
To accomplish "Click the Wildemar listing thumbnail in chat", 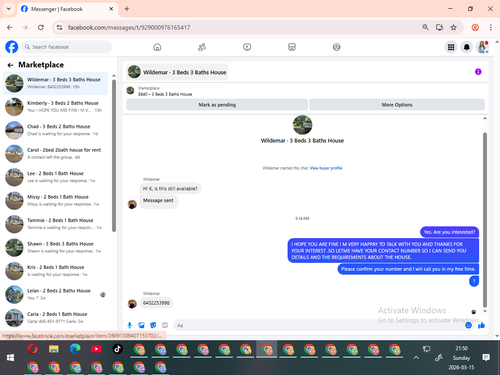I will 302,125.
